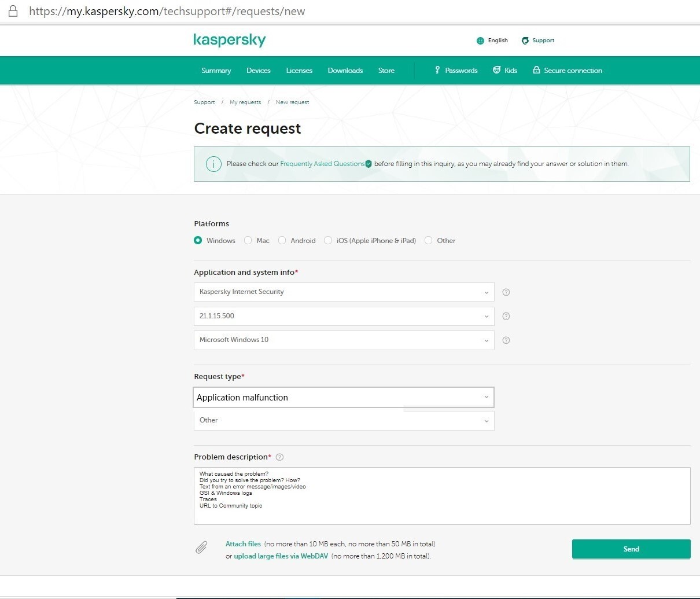This screenshot has width=700, height=599.
Task: Click help icon beside Kaspersky Internet Security
Action: 506,292
